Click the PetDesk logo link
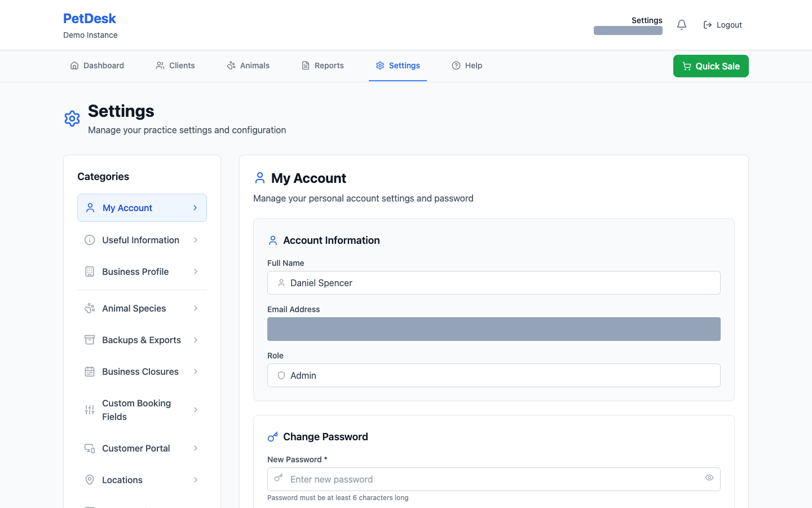The width and height of the screenshot is (812, 508). (90, 19)
